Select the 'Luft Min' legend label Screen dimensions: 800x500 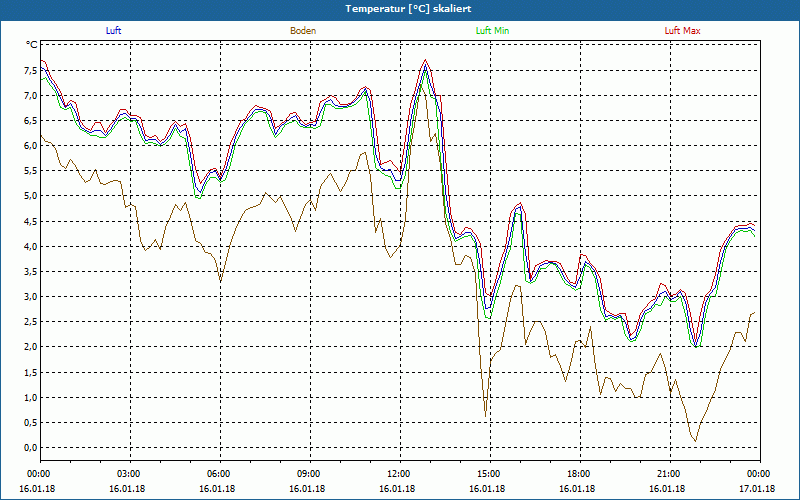492,31
